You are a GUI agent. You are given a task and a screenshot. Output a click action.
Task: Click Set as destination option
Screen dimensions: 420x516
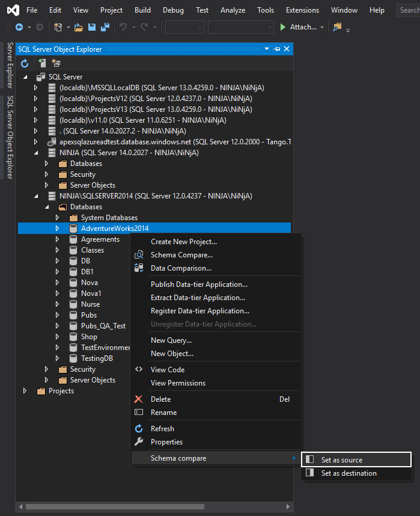point(356,473)
